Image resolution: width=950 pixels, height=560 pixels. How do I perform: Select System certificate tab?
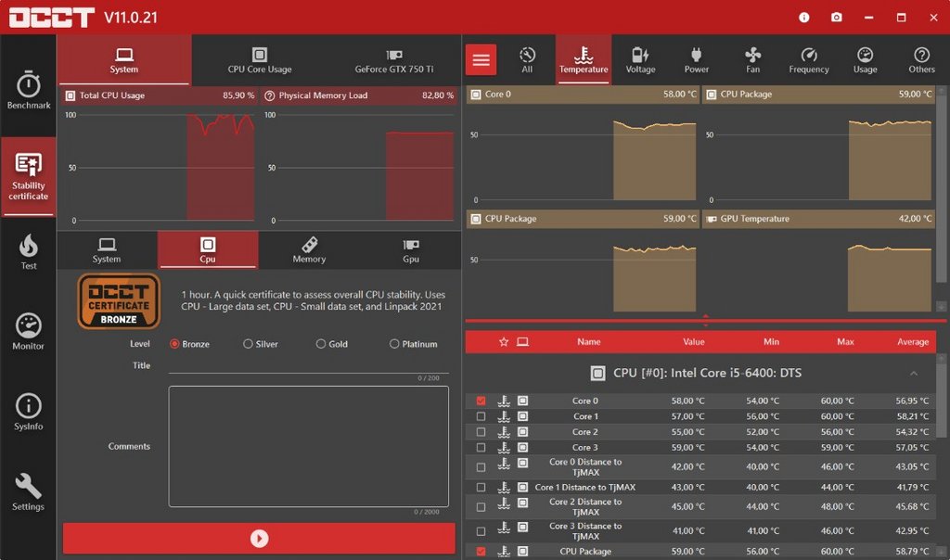(x=107, y=250)
